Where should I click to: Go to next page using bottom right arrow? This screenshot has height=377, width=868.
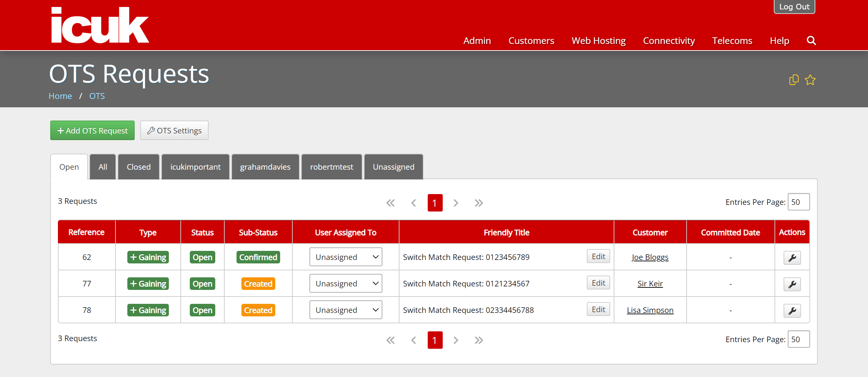456,340
